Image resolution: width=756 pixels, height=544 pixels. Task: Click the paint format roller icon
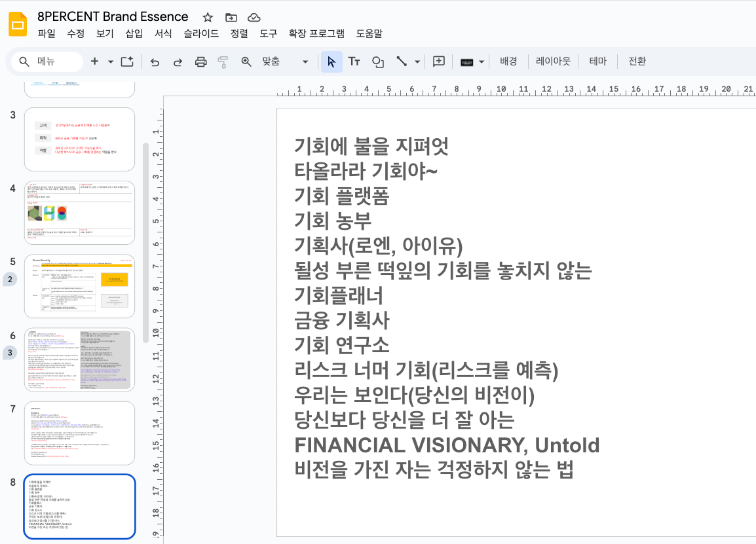pyautogui.click(x=223, y=62)
